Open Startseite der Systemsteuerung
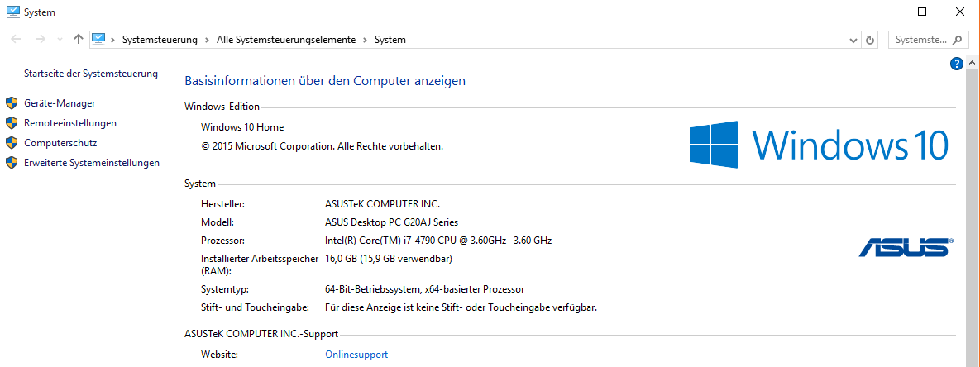 91,74
